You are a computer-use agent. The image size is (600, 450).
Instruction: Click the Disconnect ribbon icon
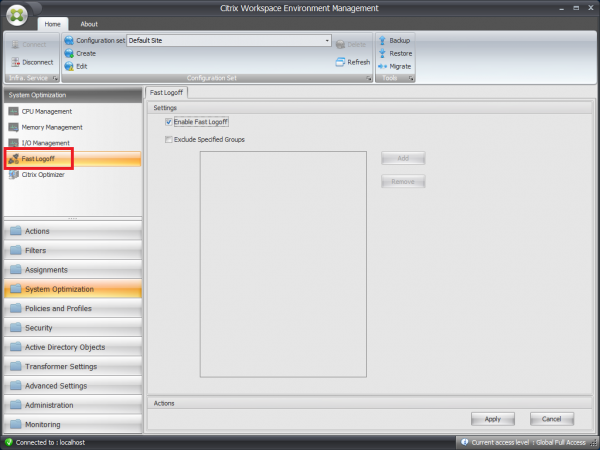pos(14,61)
